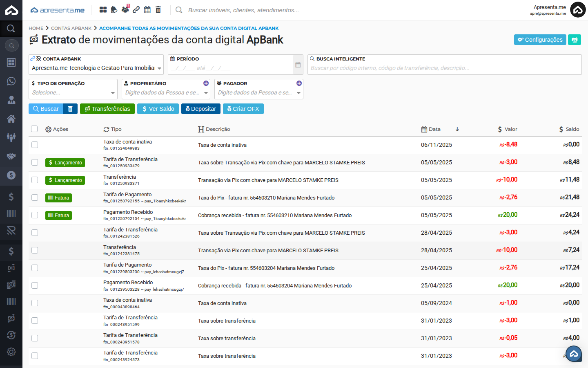Image resolution: width=588 pixels, height=368 pixels.
Task: Click the house icon in left sidebar
Action: 11,119
